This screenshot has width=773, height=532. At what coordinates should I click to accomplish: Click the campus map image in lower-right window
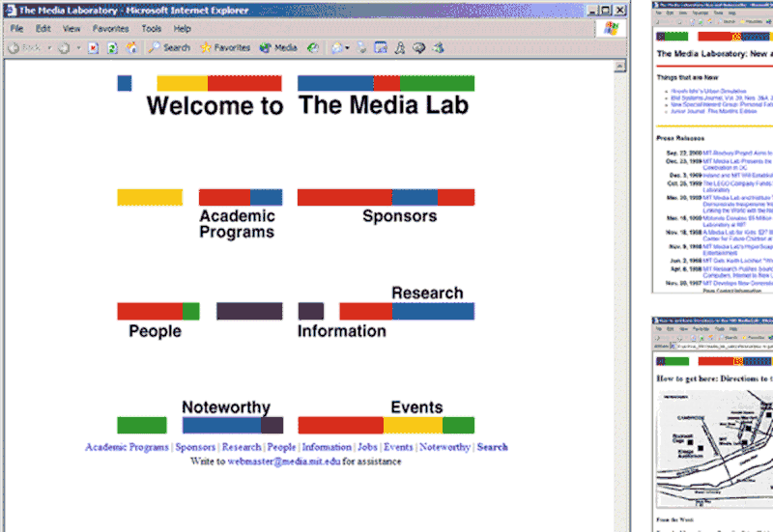point(715,449)
